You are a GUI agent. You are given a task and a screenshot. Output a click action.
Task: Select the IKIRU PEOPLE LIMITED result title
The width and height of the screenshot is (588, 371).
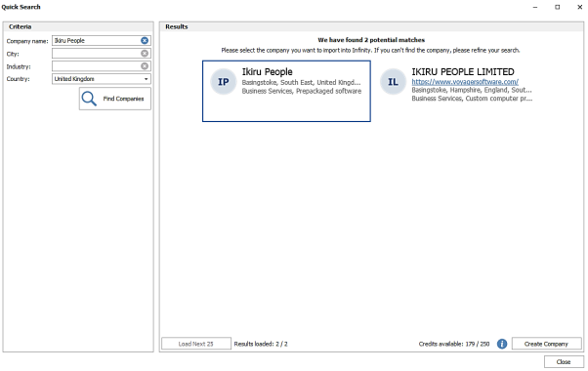coord(463,71)
